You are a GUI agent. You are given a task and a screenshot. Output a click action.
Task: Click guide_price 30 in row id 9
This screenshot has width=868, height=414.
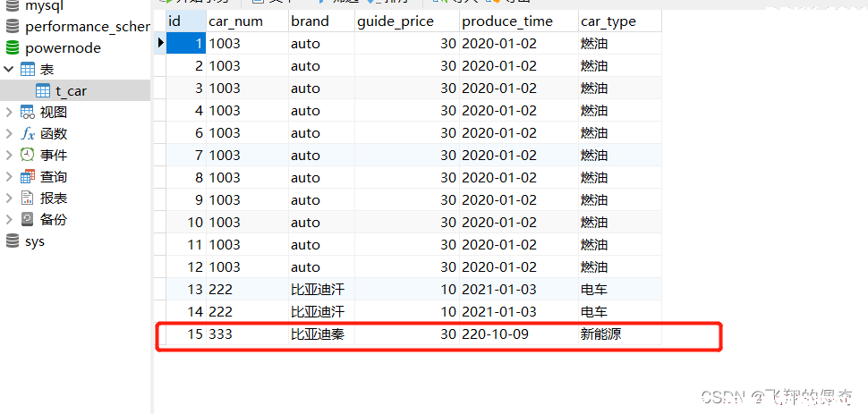[407, 199]
